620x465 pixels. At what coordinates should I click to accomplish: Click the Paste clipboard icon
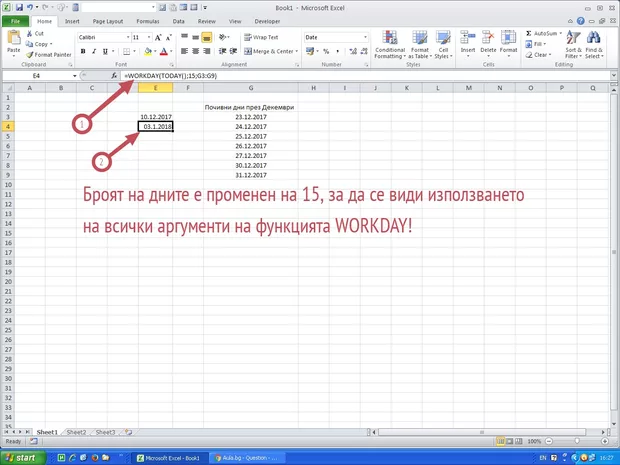point(14,38)
